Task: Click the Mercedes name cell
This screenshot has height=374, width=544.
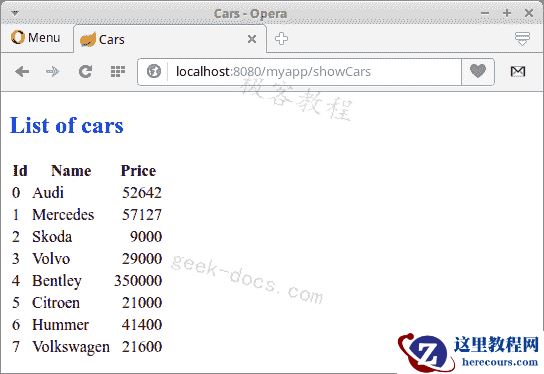Action: point(63,214)
